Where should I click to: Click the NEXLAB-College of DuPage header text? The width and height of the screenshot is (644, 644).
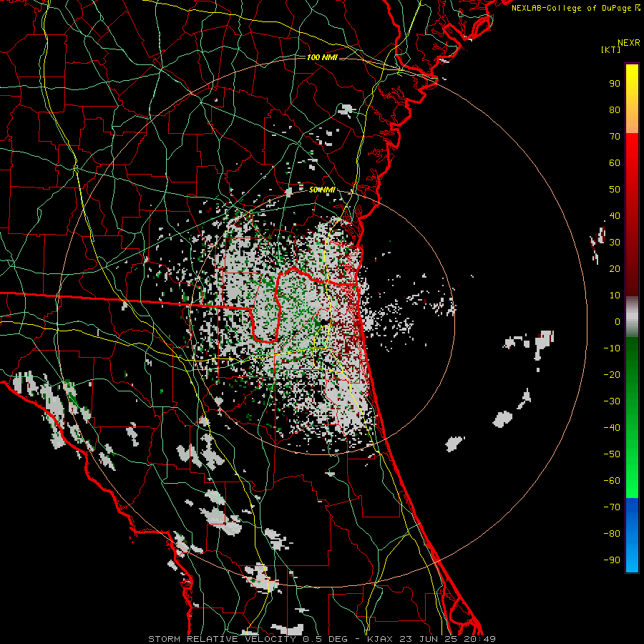[575, 8]
